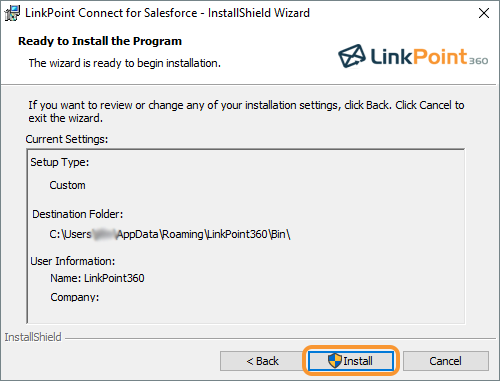The width and height of the screenshot is (500, 381).
Task: Close the InstallShield Wizard window
Action: click(x=484, y=13)
